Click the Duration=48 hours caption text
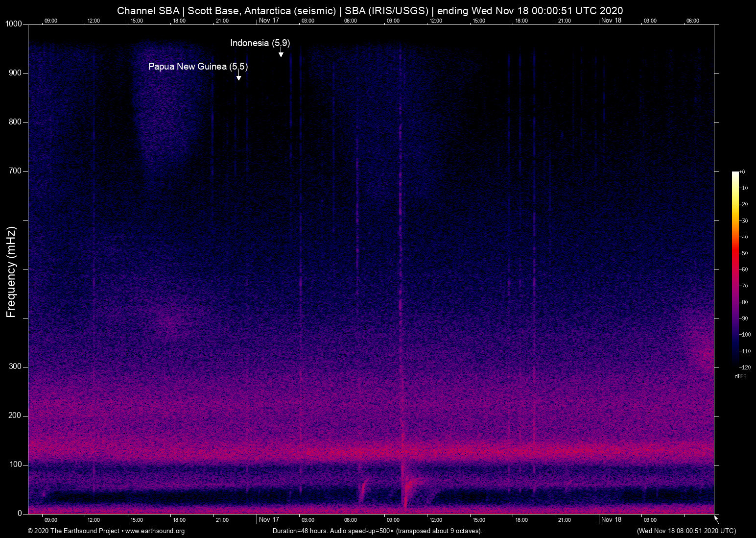756x538 pixels. (x=378, y=531)
